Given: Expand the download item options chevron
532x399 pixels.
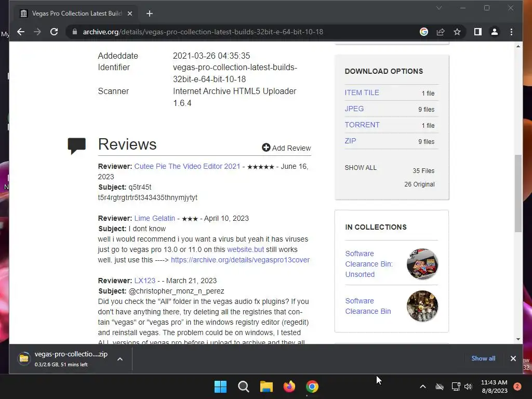Looking at the screenshot, I should (120, 358).
